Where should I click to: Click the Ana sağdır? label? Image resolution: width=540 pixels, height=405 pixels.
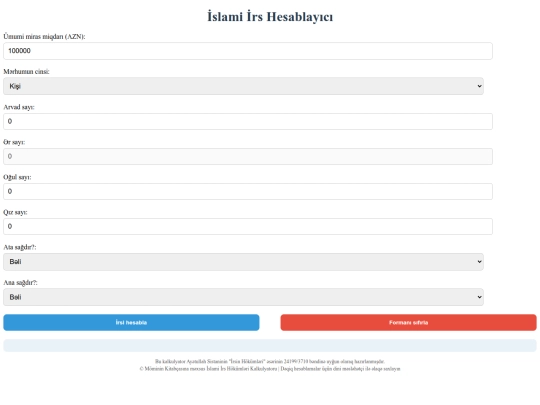point(20,283)
